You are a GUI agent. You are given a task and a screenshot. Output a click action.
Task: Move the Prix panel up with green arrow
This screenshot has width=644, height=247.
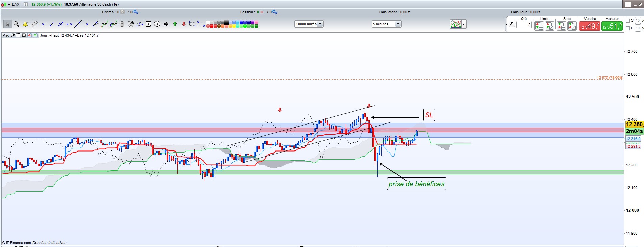35,35
